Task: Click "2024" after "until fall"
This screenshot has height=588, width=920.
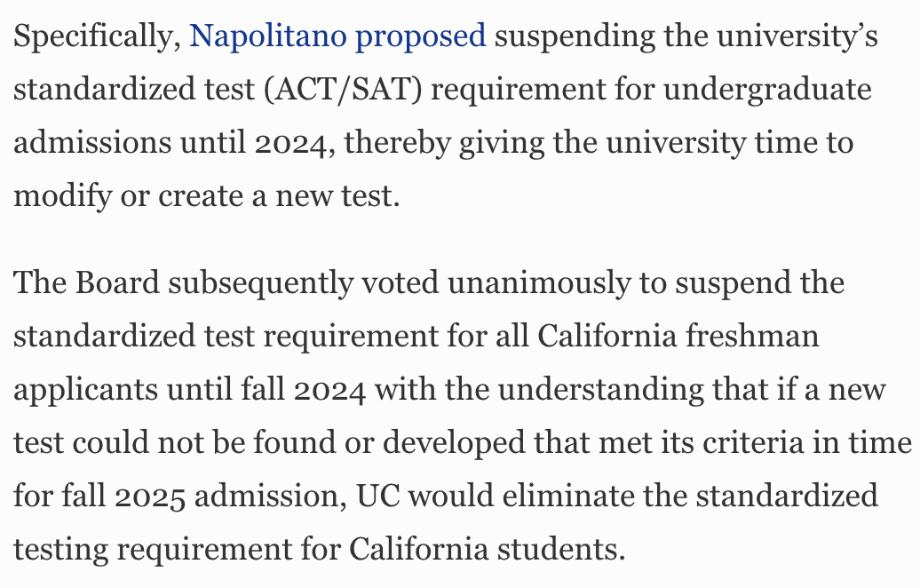Action: point(329,391)
